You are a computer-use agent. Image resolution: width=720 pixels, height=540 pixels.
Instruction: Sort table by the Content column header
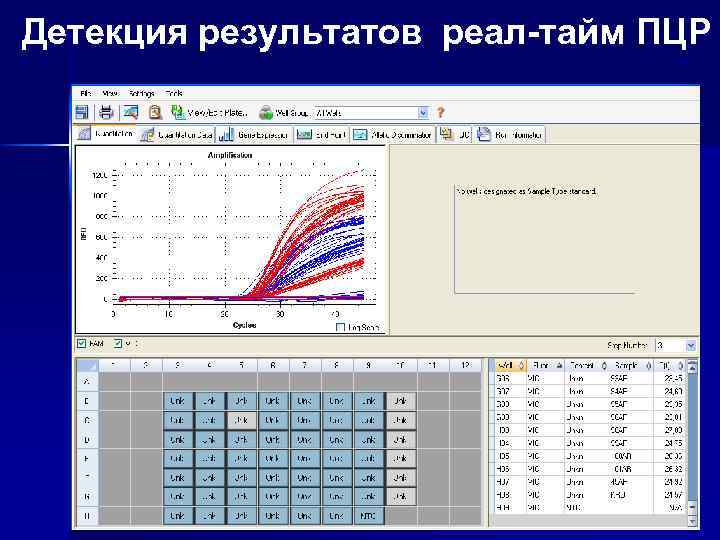586,366
